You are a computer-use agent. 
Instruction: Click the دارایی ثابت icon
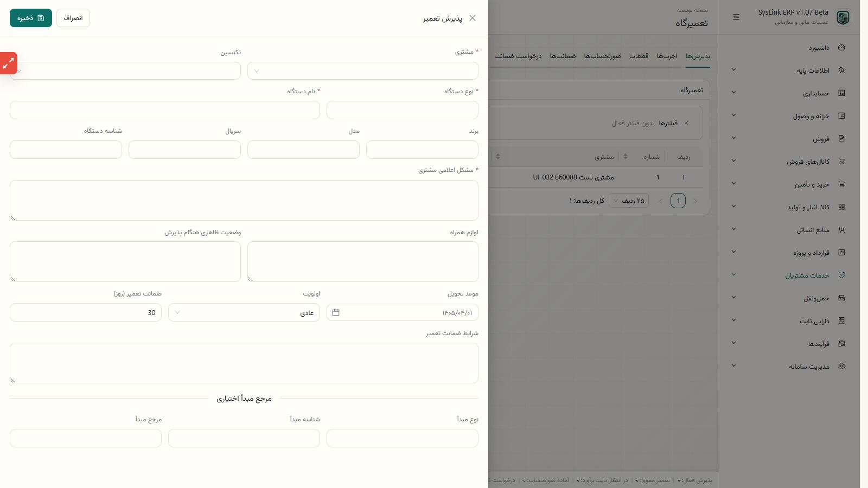[841, 321]
